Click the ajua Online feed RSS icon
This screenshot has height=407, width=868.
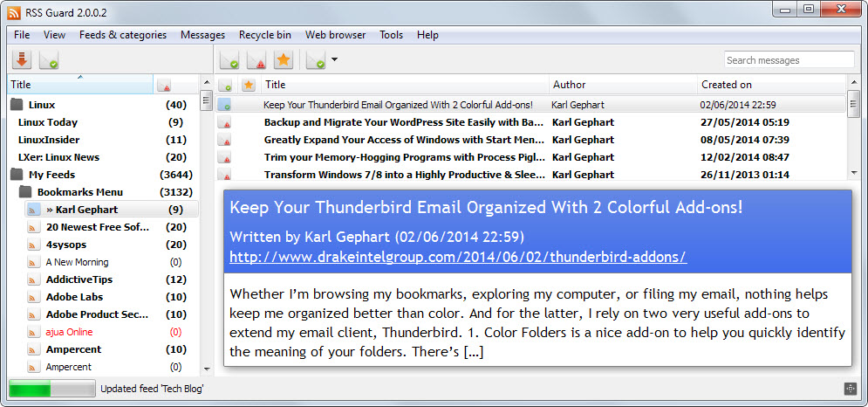pos(34,332)
